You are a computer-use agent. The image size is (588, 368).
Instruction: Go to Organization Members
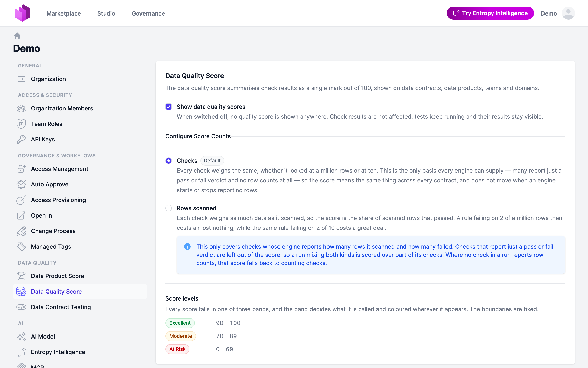80,108
